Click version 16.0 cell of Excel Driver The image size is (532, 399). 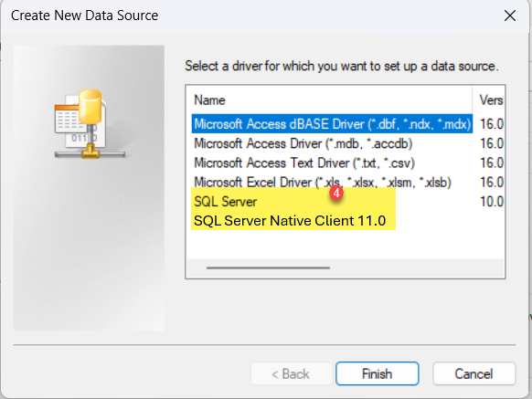[491, 183]
